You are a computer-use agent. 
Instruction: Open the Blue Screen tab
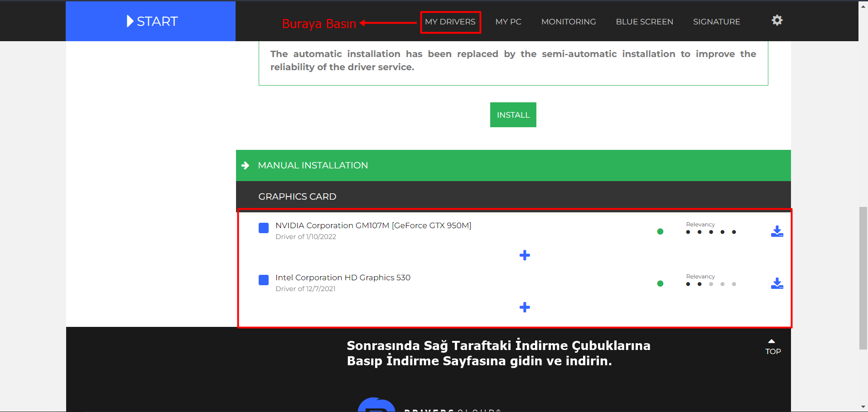pos(644,22)
